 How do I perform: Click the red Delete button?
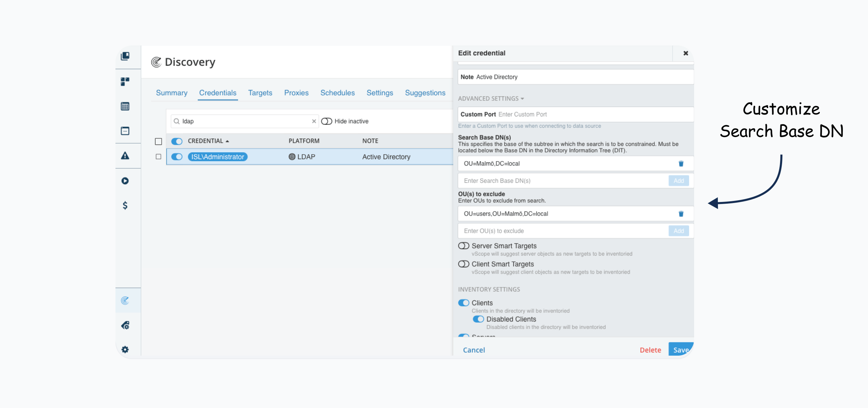coord(650,350)
